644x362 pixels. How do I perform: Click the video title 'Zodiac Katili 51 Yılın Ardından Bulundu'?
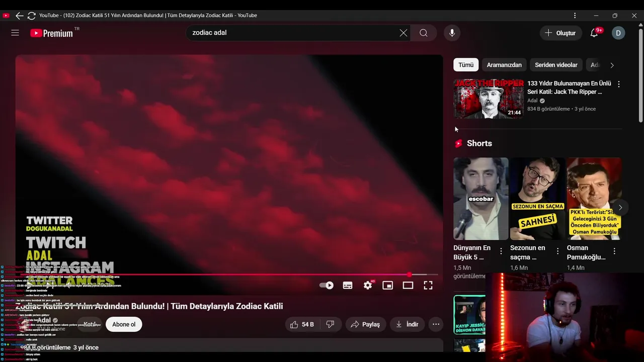coord(149,306)
